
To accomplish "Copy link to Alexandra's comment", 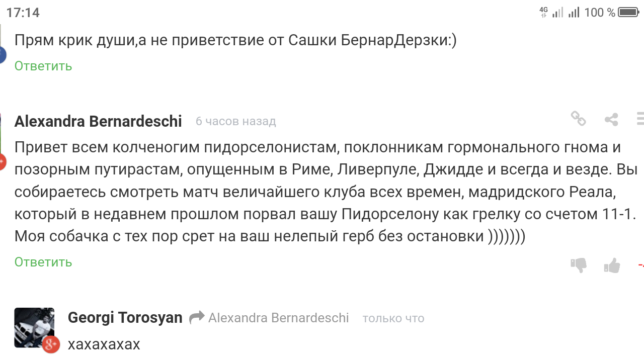I will point(579,120).
